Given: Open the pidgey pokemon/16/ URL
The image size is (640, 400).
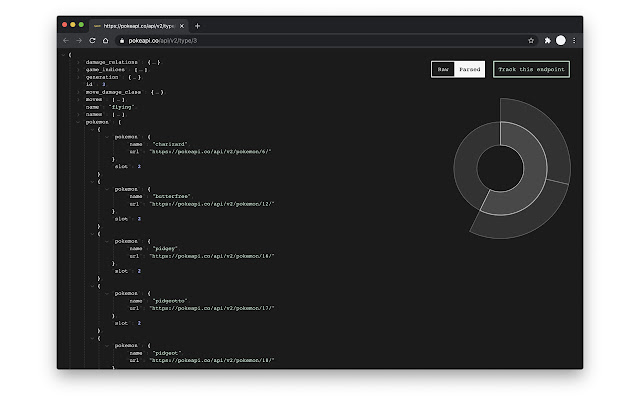Looking at the screenshot, I should point(212,256).
